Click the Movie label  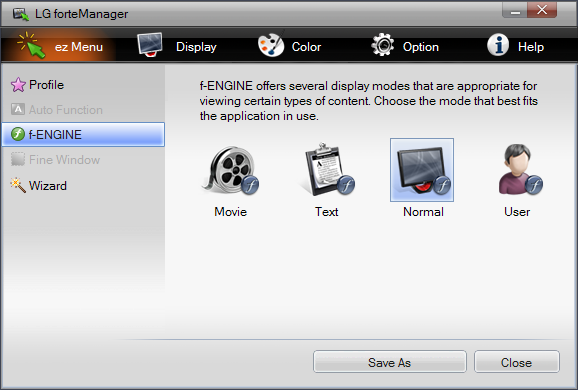(x=231, y=212)
